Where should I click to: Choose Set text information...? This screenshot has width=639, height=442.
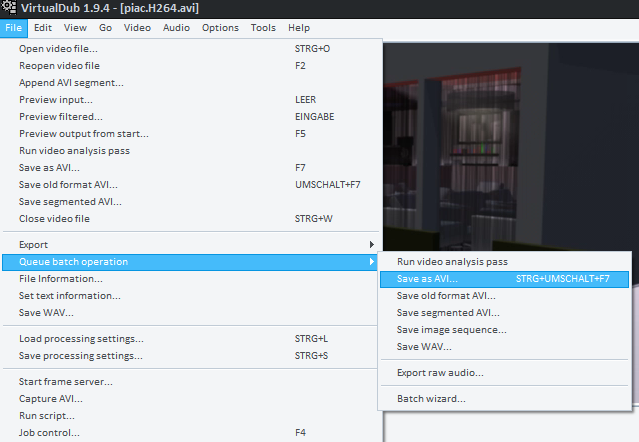[x=191, y=296]
